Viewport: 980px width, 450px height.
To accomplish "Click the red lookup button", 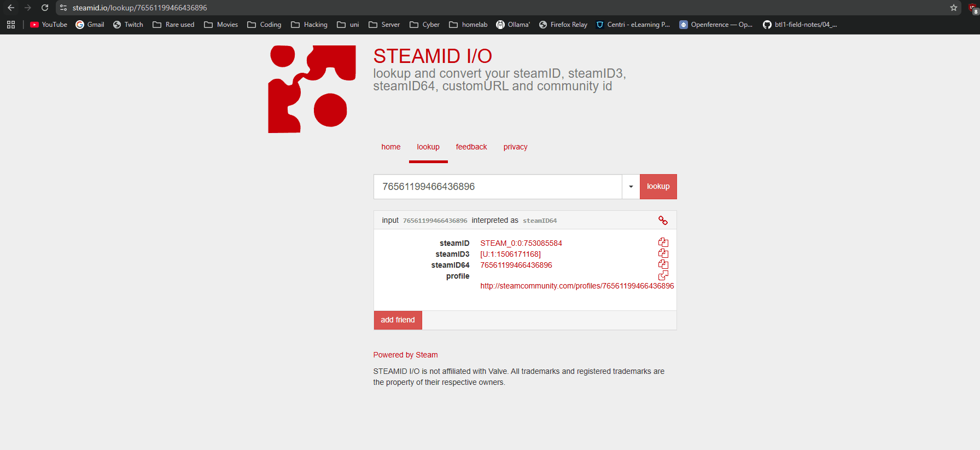I will pyautogui.click(x=658, y=187).
